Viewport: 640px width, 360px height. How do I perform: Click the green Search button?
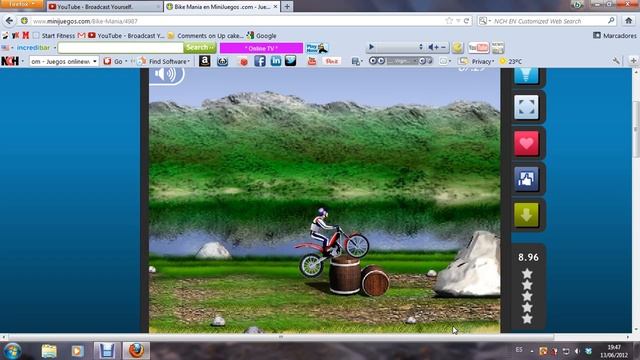point(200,48)
